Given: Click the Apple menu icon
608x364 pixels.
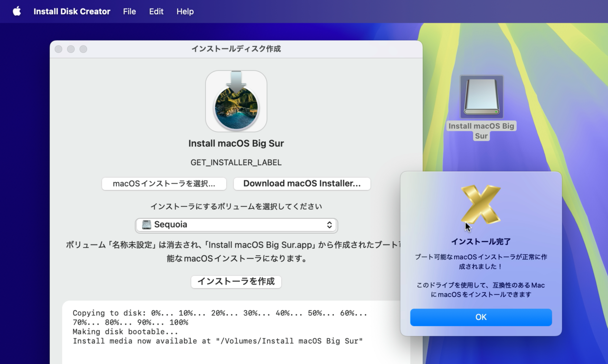Looking at the screenshot, I should 17,11.
